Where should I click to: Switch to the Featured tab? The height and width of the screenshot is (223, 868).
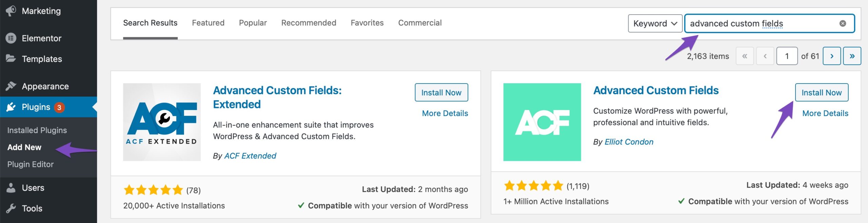click(208, 23)
